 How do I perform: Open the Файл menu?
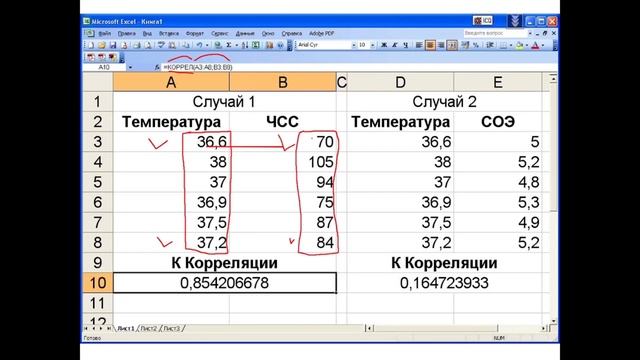tap(104, 33)
